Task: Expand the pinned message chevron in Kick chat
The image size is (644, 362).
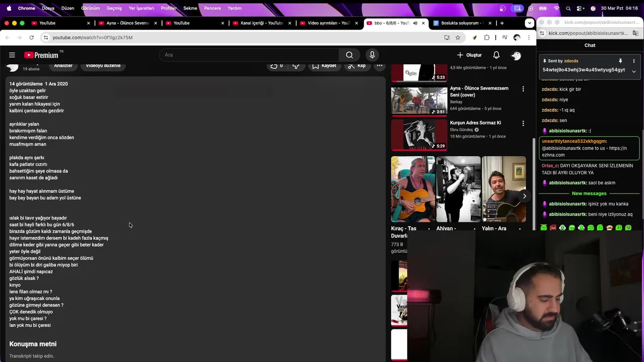Action: 633,71
